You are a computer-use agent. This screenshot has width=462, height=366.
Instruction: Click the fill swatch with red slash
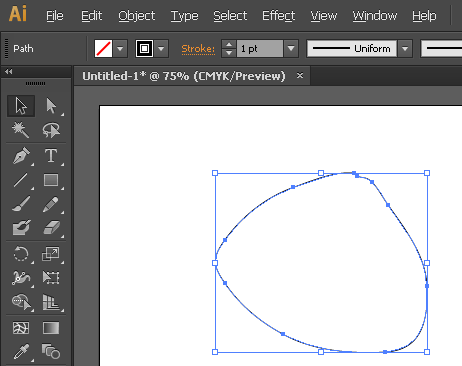click(103, 49)
